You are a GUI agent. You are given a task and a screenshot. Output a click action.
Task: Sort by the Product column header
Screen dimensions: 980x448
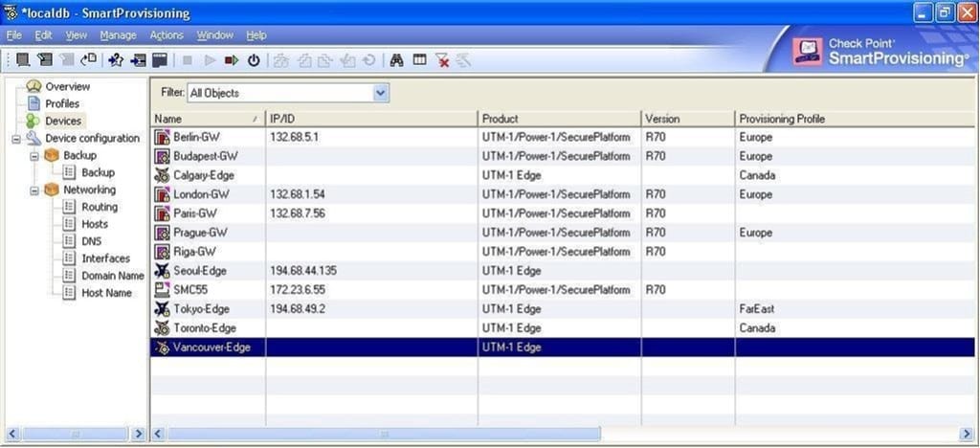pyautogui.click(x=559, y=119)
